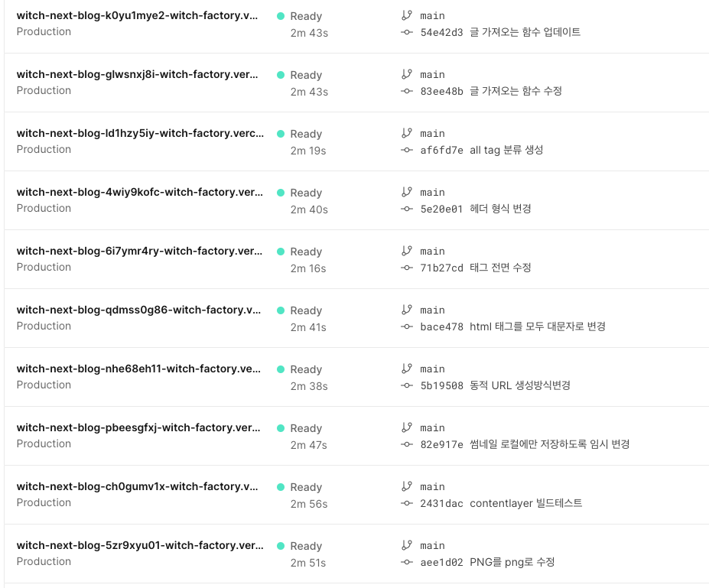Open commit 'contentlayer 빌드테스트' message
This screenshot has width=709, height=588.
point(525,503)
